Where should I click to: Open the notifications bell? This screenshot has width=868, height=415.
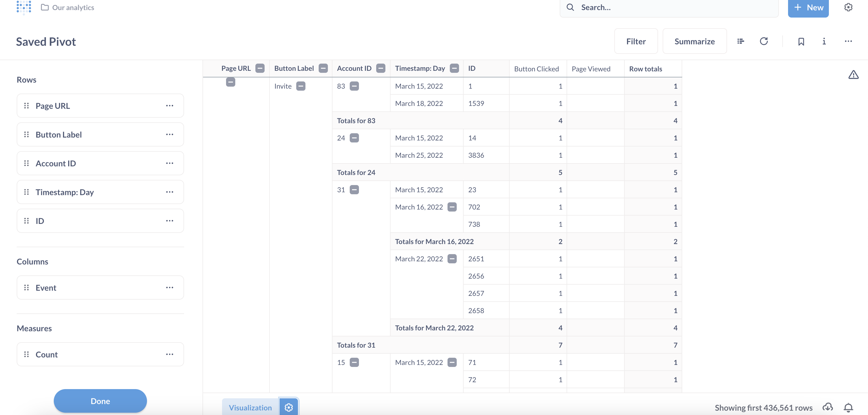[849, 407]
